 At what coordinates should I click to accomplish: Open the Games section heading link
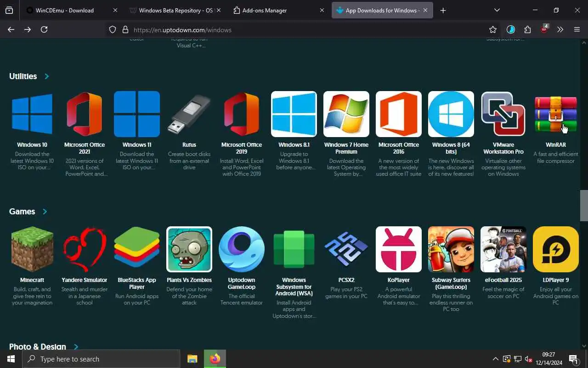coord(22,212)
